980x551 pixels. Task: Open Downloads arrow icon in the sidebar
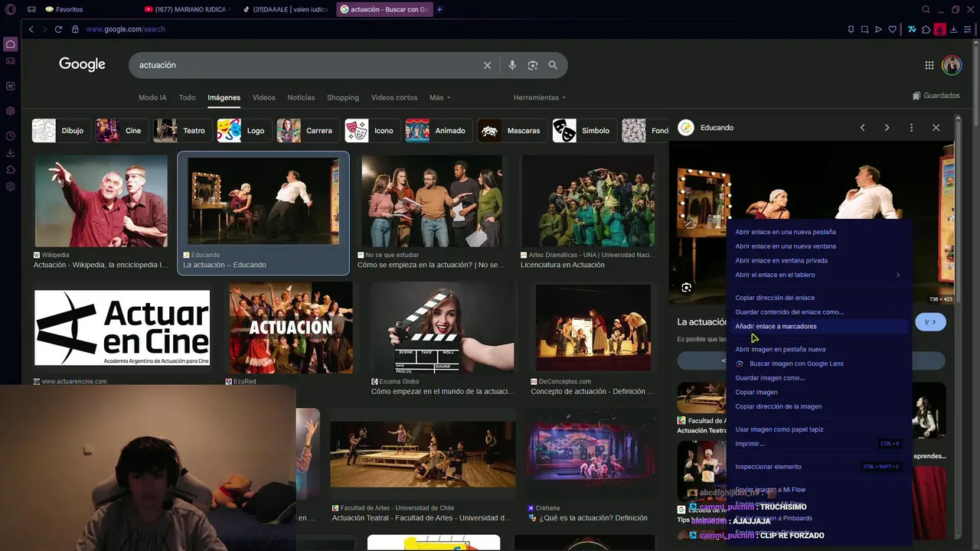click(11, 152)
